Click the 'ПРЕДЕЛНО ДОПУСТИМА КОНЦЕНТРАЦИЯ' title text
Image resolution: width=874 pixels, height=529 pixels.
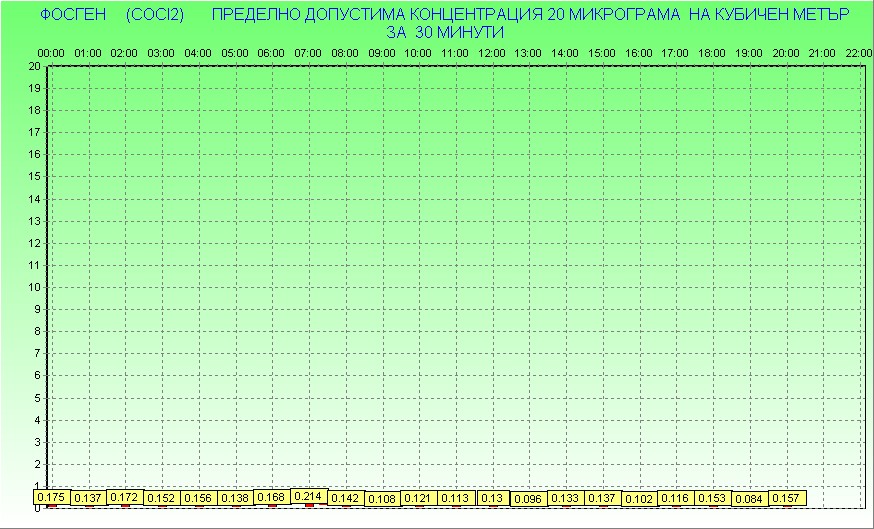377,14
